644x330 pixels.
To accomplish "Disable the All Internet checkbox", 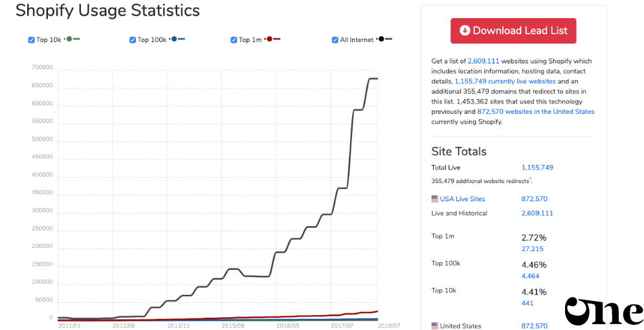I will [335, 40].
